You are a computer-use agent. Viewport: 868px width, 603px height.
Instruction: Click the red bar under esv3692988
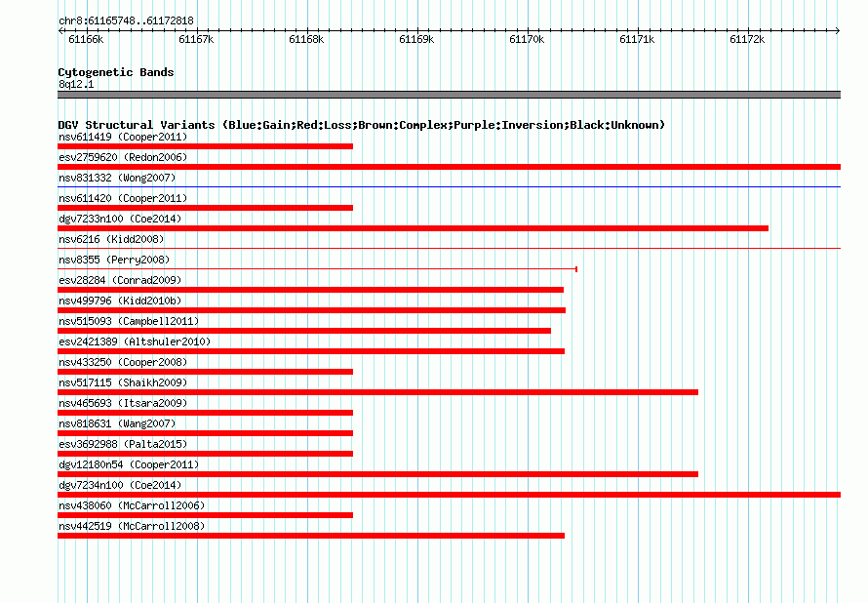(x=206, y=454)
